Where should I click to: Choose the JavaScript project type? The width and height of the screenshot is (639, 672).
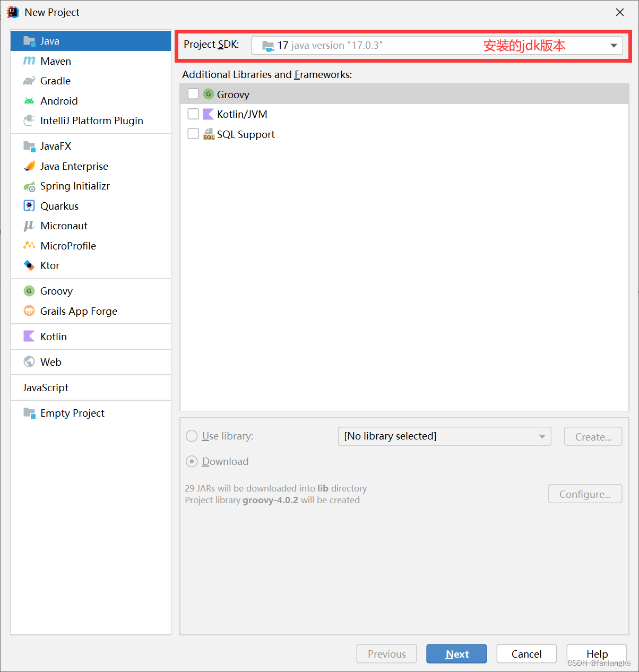[91, 387]
